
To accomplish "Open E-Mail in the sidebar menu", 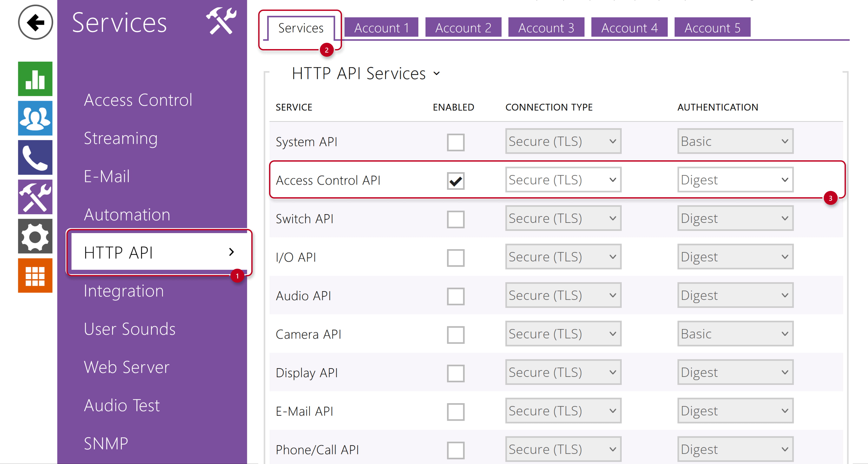I will (107, 176).
